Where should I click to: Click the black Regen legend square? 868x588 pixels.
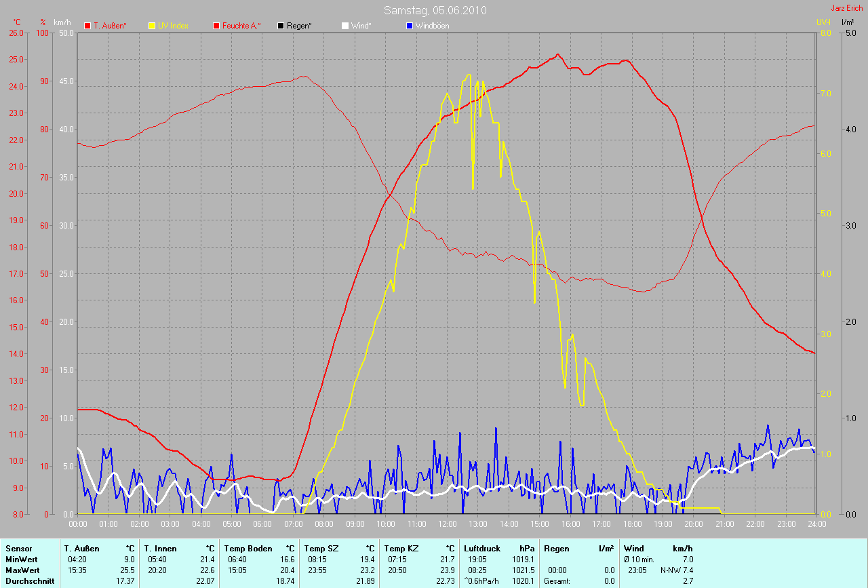coord(281,26)
